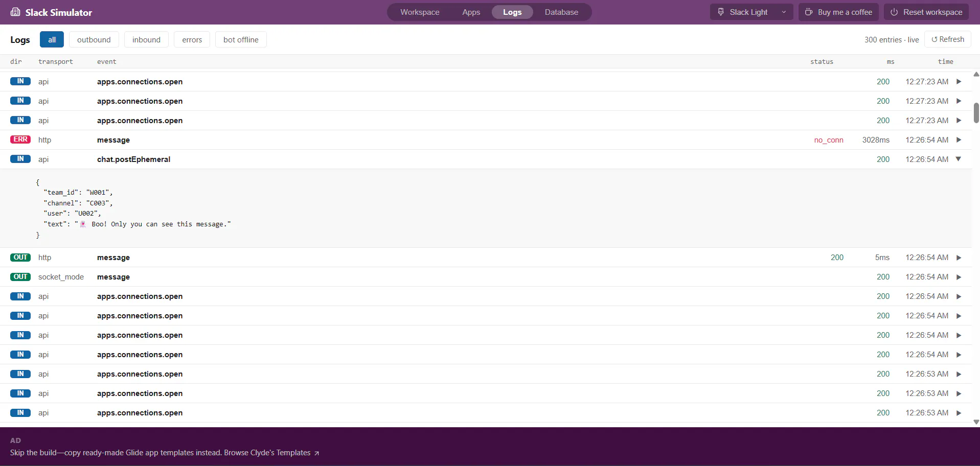Click the "event" column header
The width and height of the screenshot is (980, 466).
coord(107,61)
